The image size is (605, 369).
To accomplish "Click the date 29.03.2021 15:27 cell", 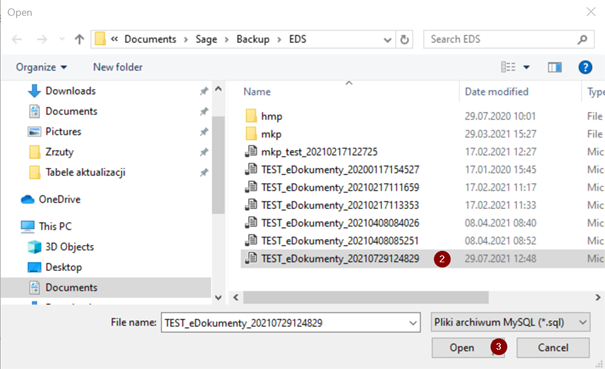I will click(x=500, y=134).
